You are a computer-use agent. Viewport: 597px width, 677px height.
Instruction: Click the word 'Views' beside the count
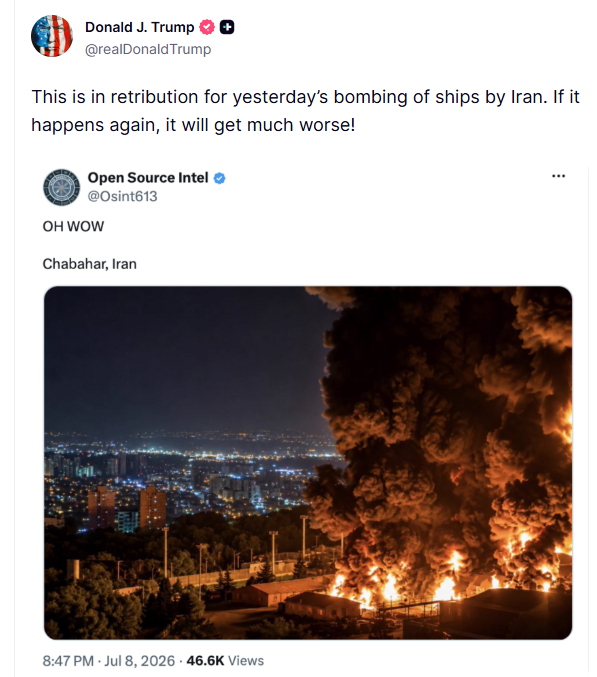[246, 661]
